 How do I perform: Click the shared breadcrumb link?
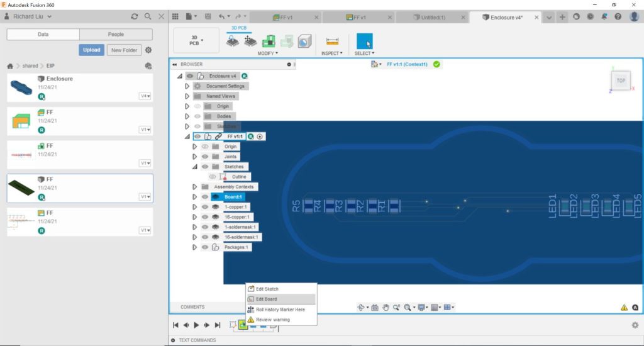pyautogui.click(x=30, y=66)
